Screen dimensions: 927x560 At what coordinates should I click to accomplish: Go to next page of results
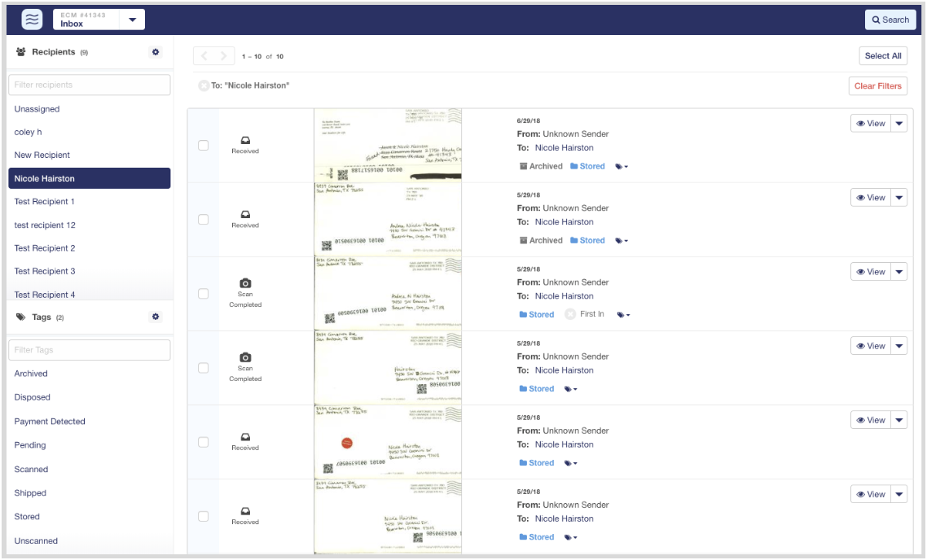222,56
